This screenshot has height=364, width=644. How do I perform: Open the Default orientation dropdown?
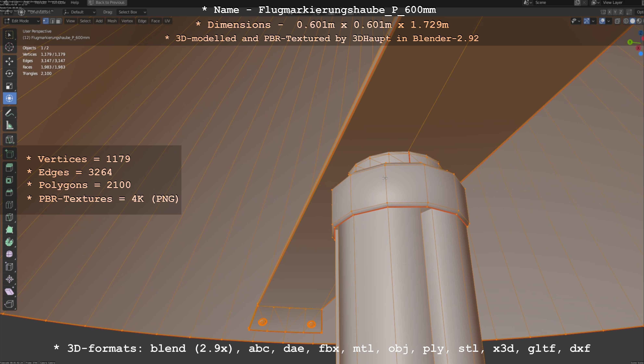click(x=79, y=12)
